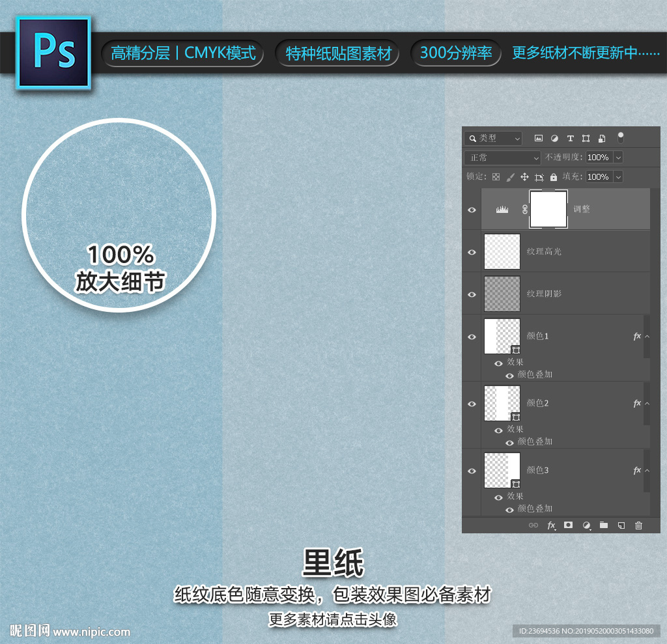The height and width of the screenshot is (644, 667).
Task: Create a new layer icon
Action: pos(621,525)
